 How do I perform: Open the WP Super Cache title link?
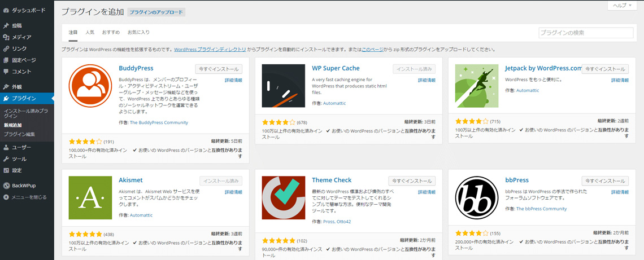336,68
